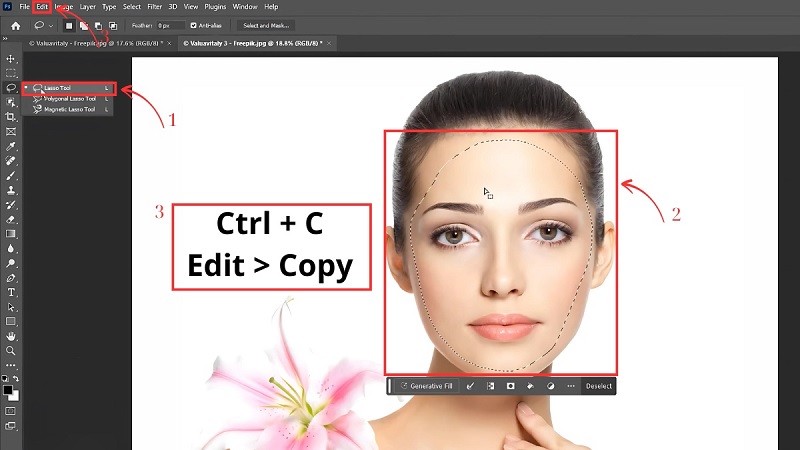Select the Object Selection tool
Screen dimensions: 800x450
coord(11,102)
